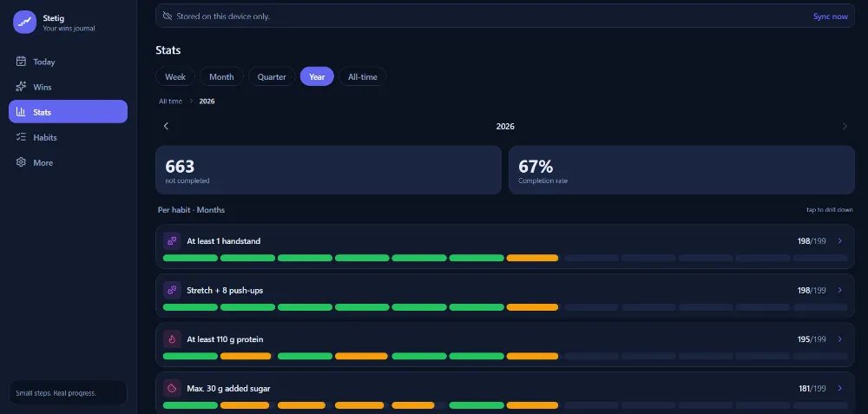The height and width of the screenshot is (414, 868).
Task: Drill down into At least 1 handstand
Action: click(839, 240)
